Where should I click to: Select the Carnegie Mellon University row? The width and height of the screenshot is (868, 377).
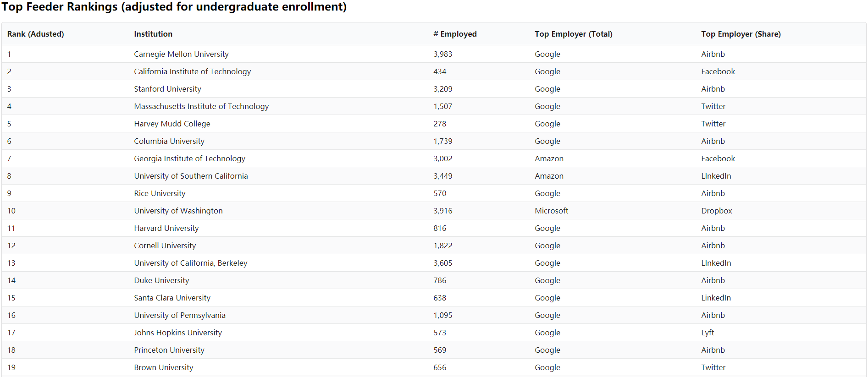point(434,54)
